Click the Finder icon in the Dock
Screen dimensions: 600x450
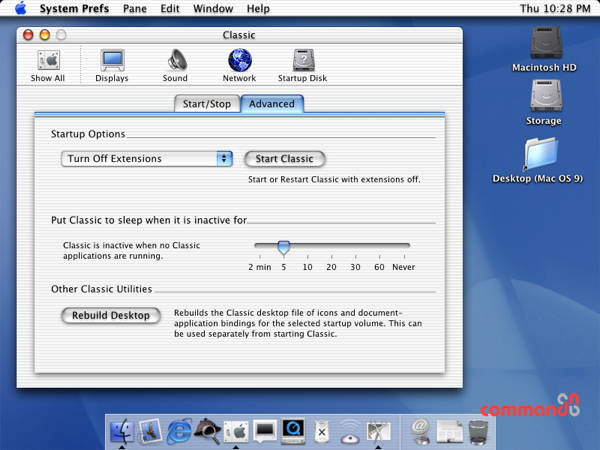tap(122, 432)
